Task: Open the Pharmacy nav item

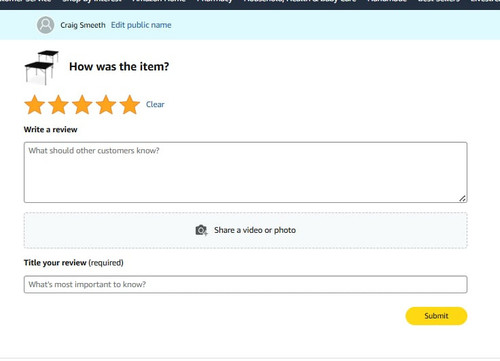Action: tap(214, 1)
